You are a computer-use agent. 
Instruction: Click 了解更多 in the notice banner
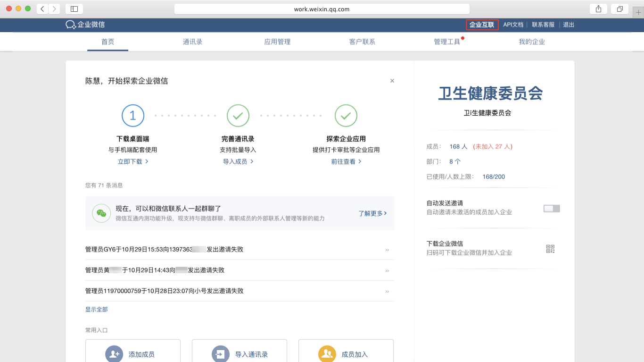pos(372,213)
